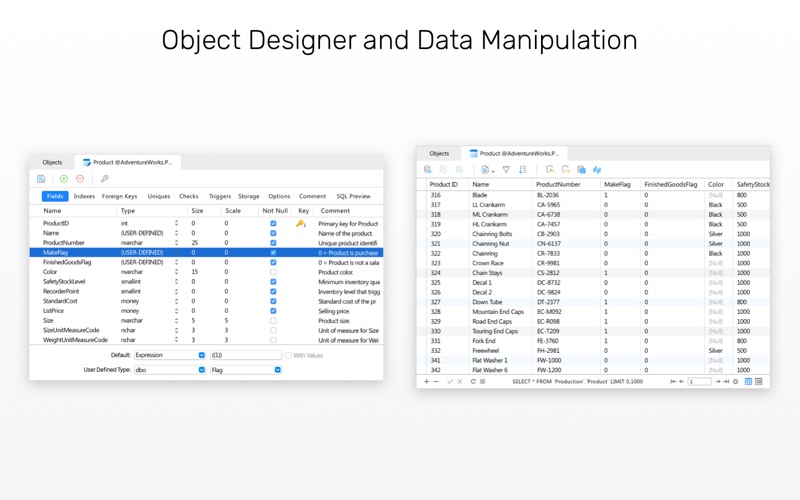Toggle Not Null checkbox for ProductNumber
The image size is (800, 500).
click(273, 243)
